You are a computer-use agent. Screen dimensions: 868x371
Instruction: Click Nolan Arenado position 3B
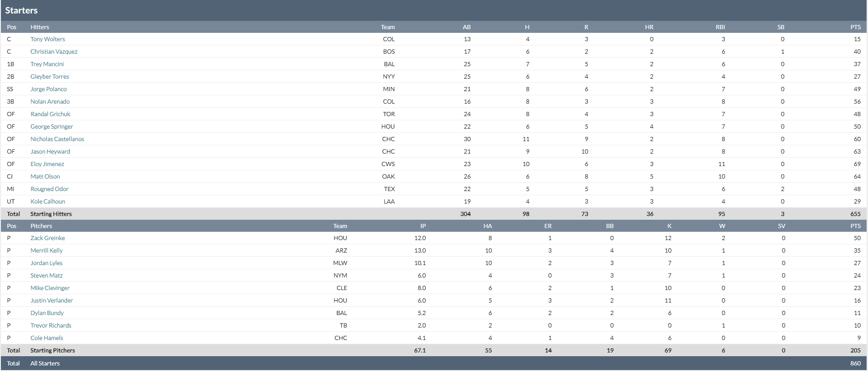coord(11,102)
